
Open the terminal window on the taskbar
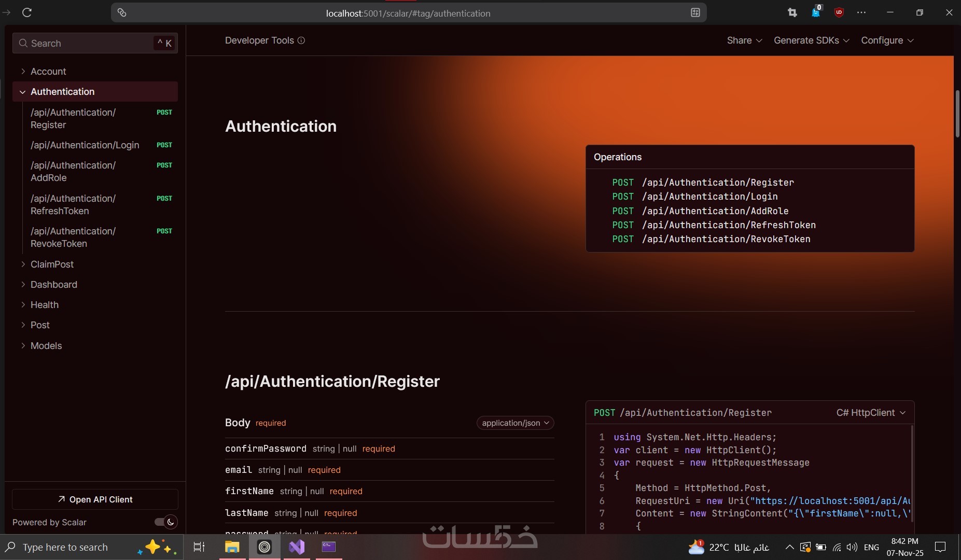(x=329, y=547)
